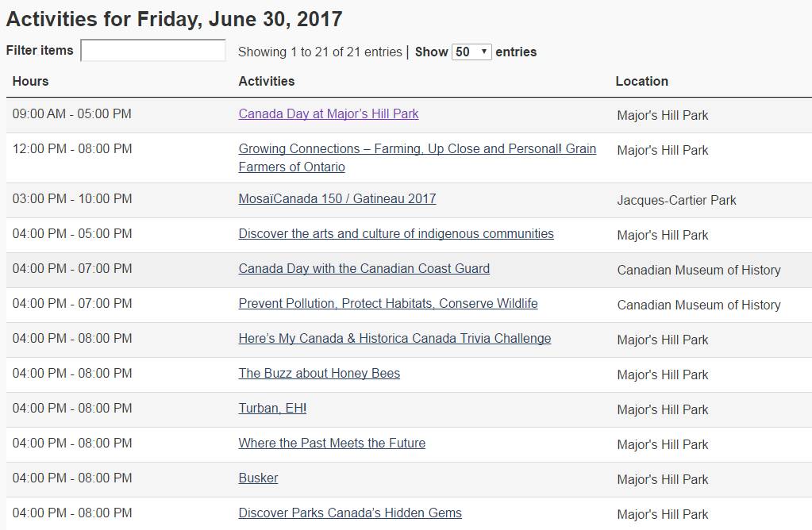Sort by the Activities column header
Screen dimensions: 812x530
pyautogui.click(x=267, y=81)
